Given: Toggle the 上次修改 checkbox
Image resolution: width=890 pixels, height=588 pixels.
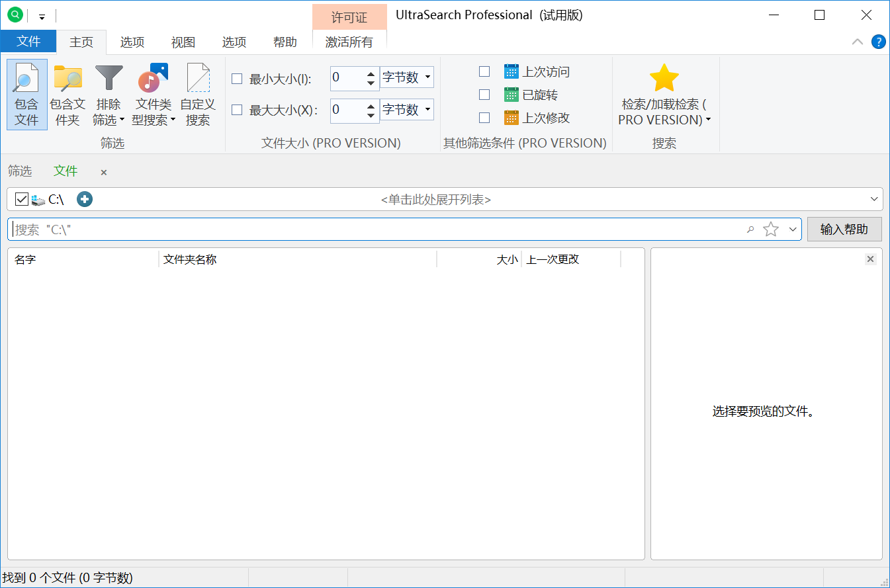Looking at the screenshot, I should point(484,118).
